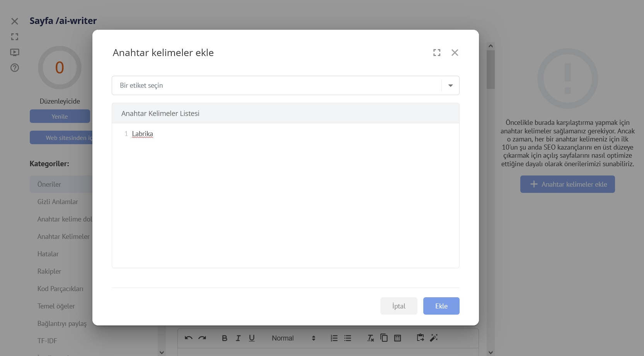Click the redo icon in editor toolbar
644x356 pixels.
point(202,338)
